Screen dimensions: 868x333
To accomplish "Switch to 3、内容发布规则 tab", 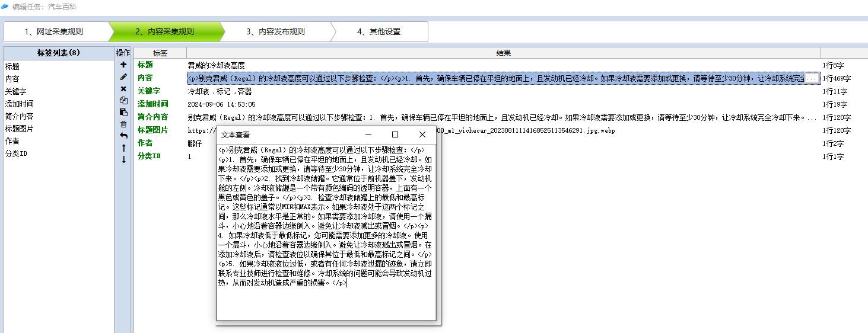I will pos(275,32).
